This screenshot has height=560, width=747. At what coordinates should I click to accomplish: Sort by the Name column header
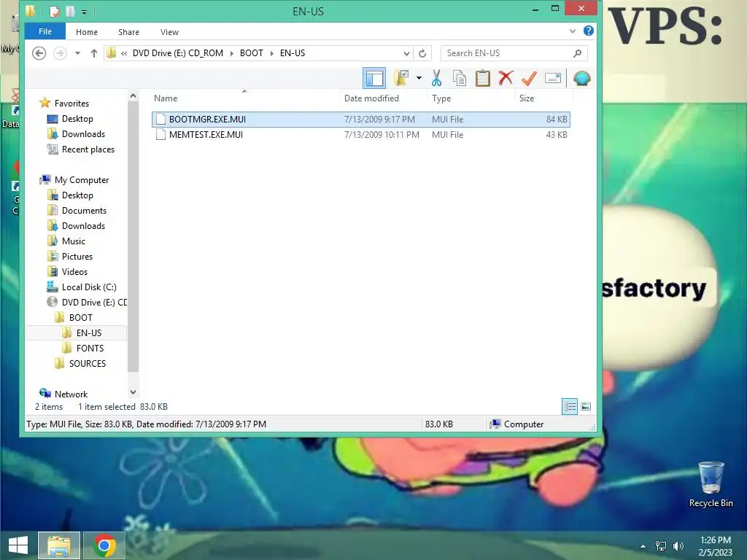click(166, 98)
